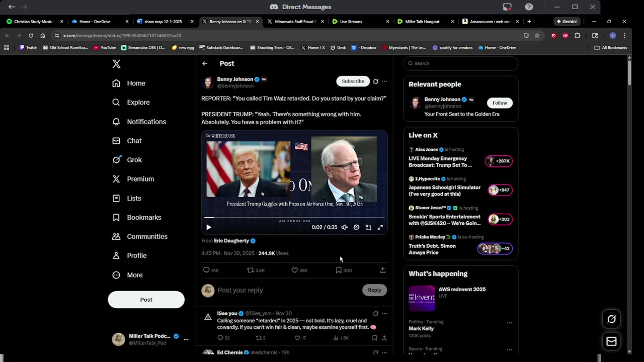Viewport: 644px width, 362px height.
Task: Open the Twitch bookmark
Action: tap(28, 48)
